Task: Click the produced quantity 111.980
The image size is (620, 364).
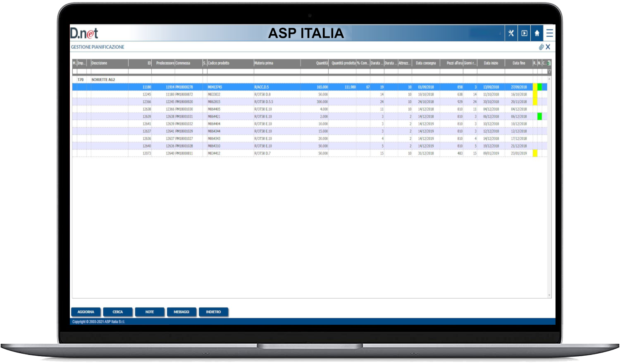Action: (x=350, y=87)
